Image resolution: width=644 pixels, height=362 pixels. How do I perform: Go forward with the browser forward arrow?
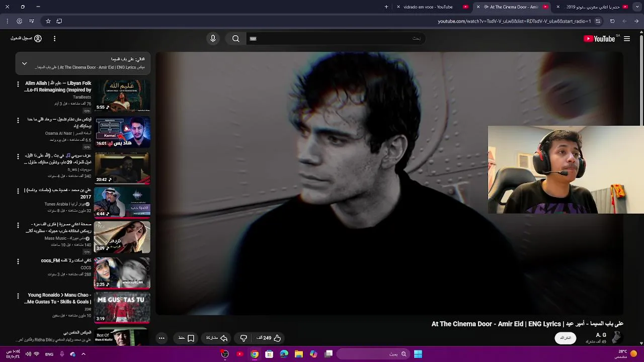pyautogui.click(x=624, y=21)
